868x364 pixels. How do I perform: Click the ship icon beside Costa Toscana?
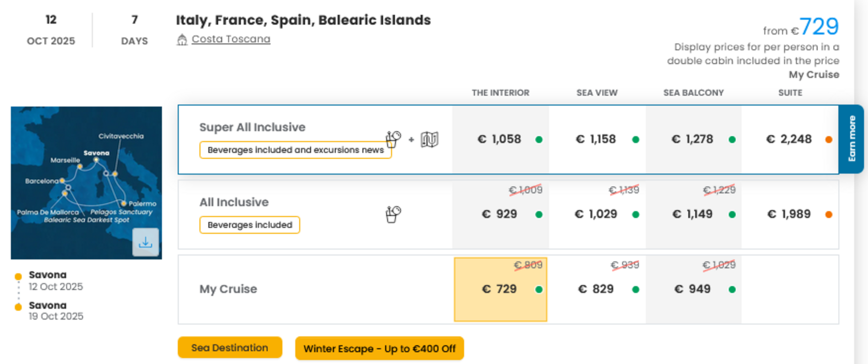(x=182, y=40)
